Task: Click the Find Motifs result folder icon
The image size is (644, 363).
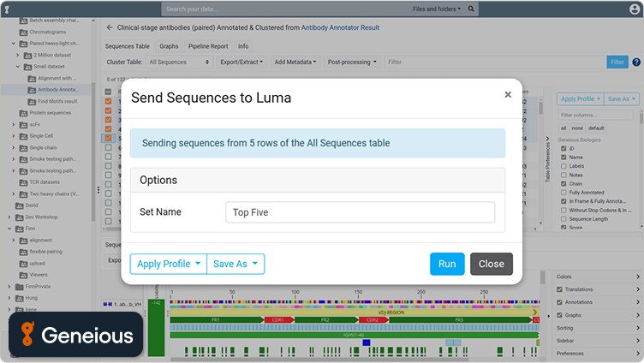Action: tap(31, 101)
